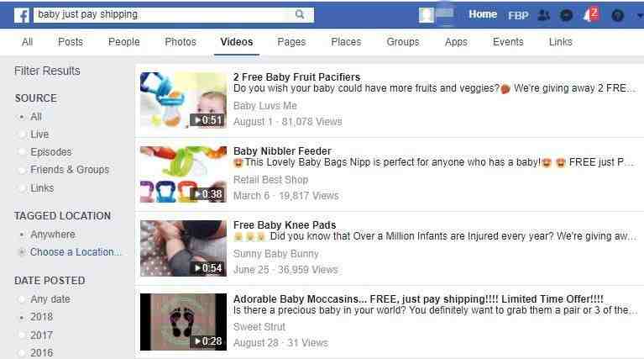The image size is (644, 359).
Task: Visit the Retail Best Shop page
Action: (x=270, y=180)
